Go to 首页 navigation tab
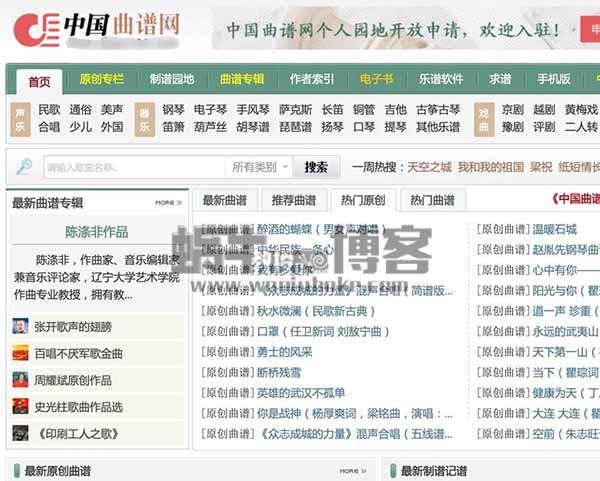 point(39,82)
